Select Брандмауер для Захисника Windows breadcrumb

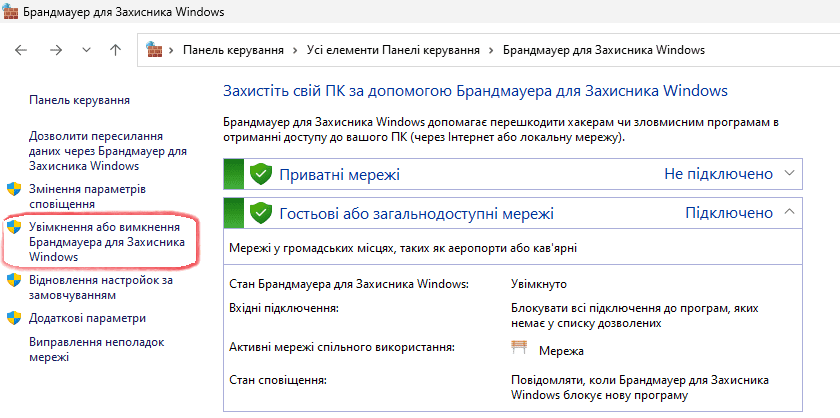604,50
